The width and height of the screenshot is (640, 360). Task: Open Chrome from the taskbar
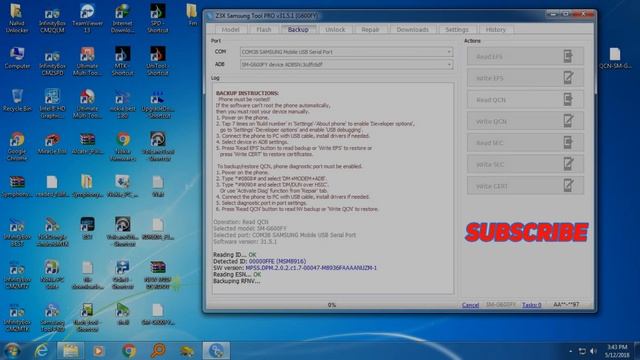129,351
